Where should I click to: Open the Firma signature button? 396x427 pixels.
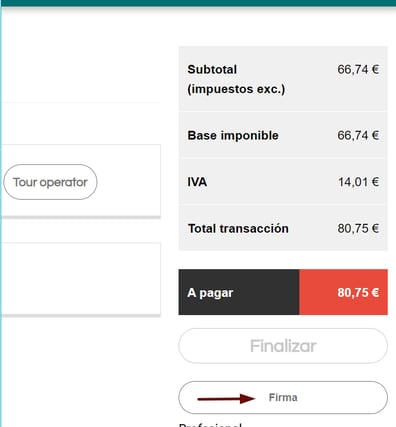coord(283,397)
